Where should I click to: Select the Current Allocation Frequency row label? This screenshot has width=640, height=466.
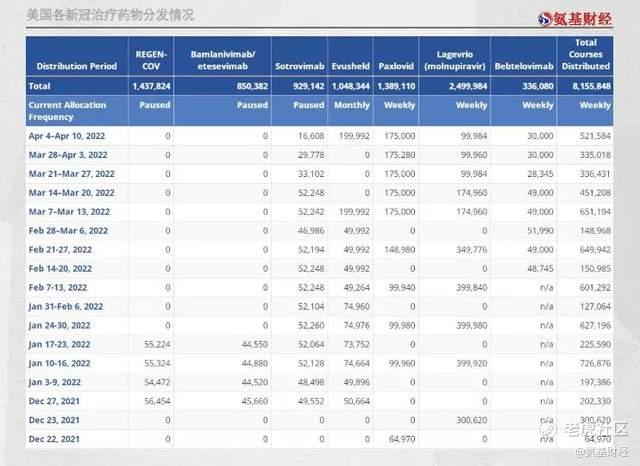(x=66, y=109)
